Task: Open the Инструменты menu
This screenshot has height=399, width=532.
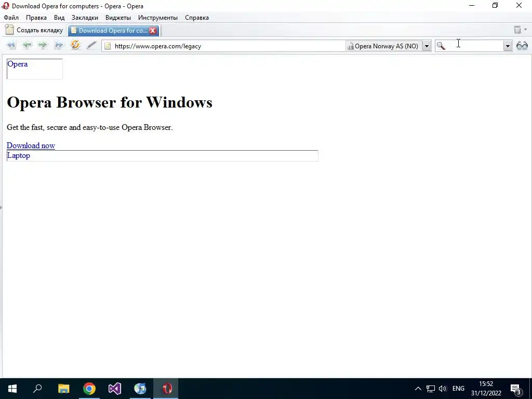Action: click(158, 18)
